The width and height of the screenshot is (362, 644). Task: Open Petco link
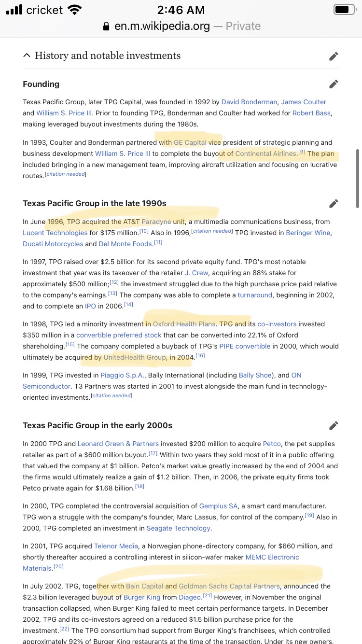[272, 444]
